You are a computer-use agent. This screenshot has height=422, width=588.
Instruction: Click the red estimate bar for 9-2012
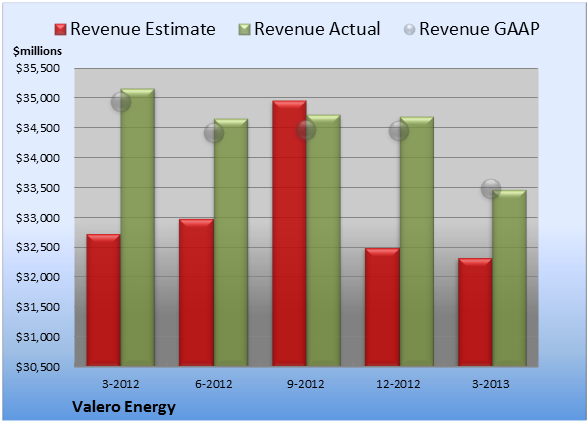click(289, 233)
